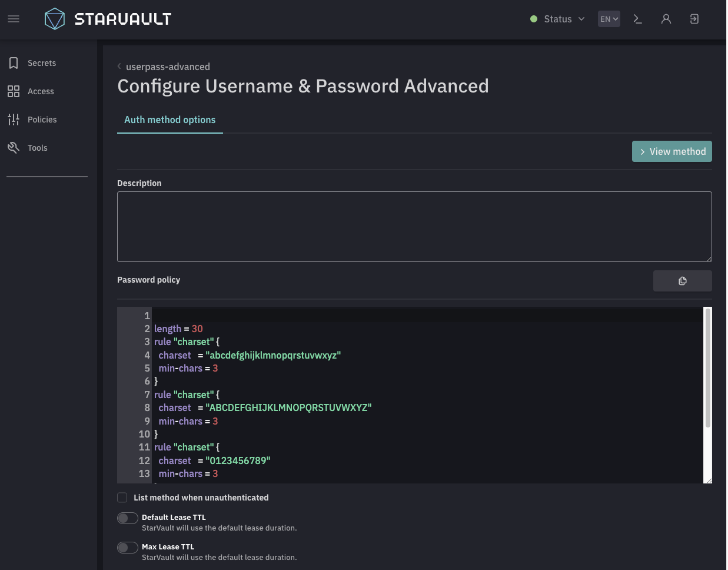728x570 pixels.
Task: Click the back chevron before userpass-advanced
Action: pos(119,66)
